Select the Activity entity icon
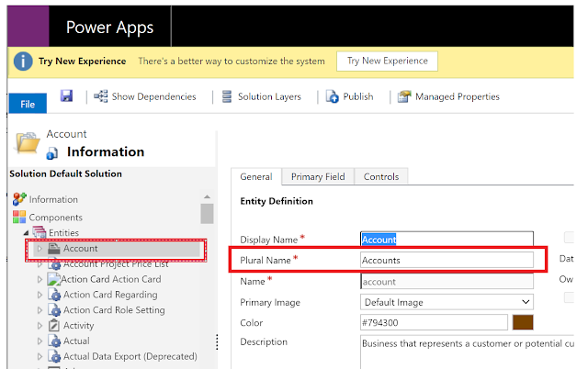Screen dimensions: 588x369 (x=54, y=326)
